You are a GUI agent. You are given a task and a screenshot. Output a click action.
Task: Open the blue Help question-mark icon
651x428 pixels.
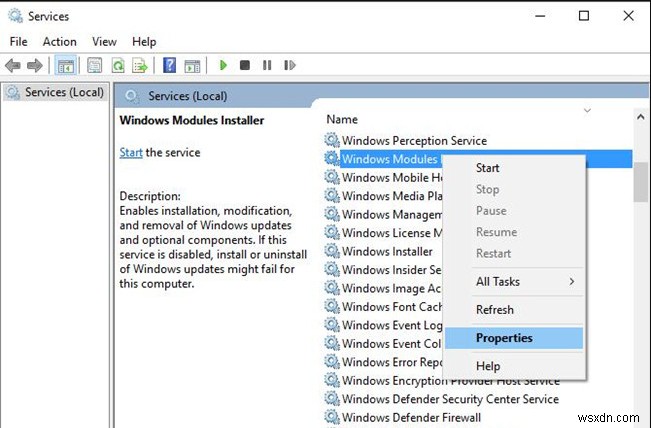[169, 65]
